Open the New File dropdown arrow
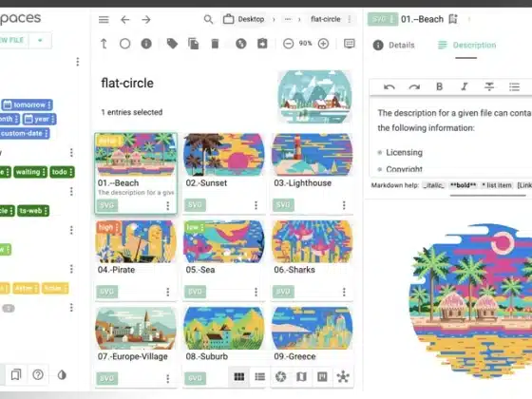532x399 pixels. (x=40, y=40)
